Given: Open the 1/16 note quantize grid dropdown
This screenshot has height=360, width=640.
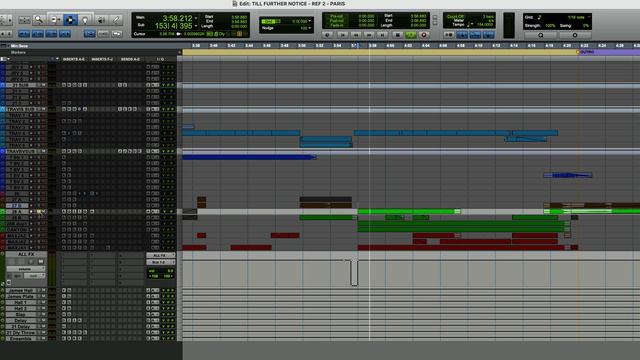Looking at the screenshot, I should tap(588, 18).
